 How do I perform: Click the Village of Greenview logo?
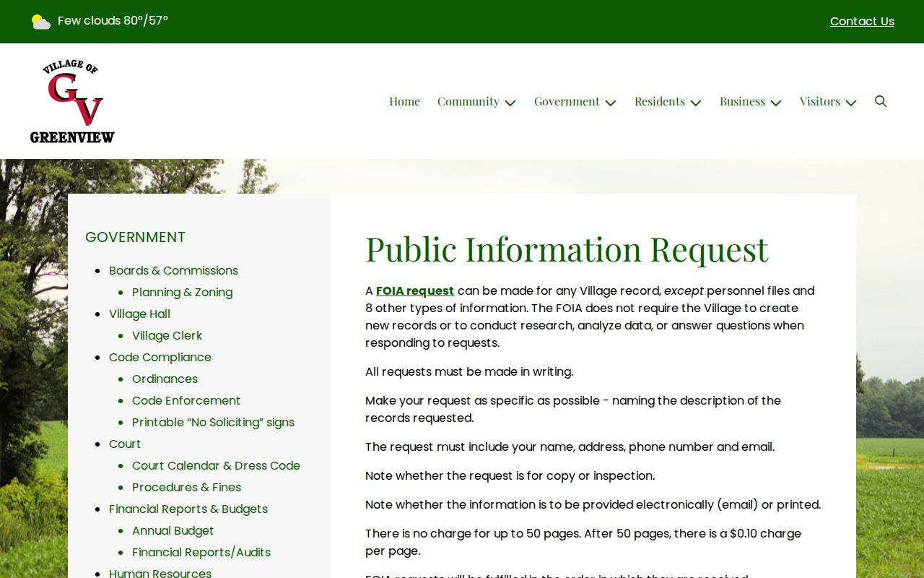point(72,101)
